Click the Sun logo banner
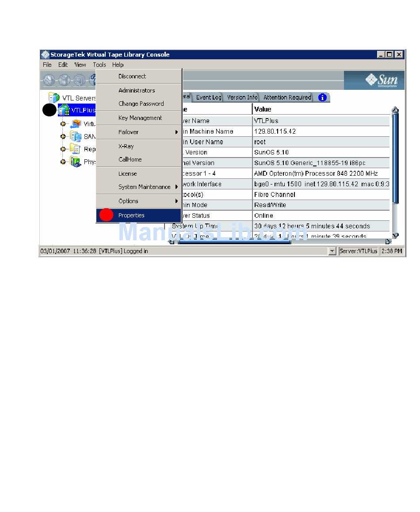Viewport: 420px width, 512px height. (x=374, y=81)
